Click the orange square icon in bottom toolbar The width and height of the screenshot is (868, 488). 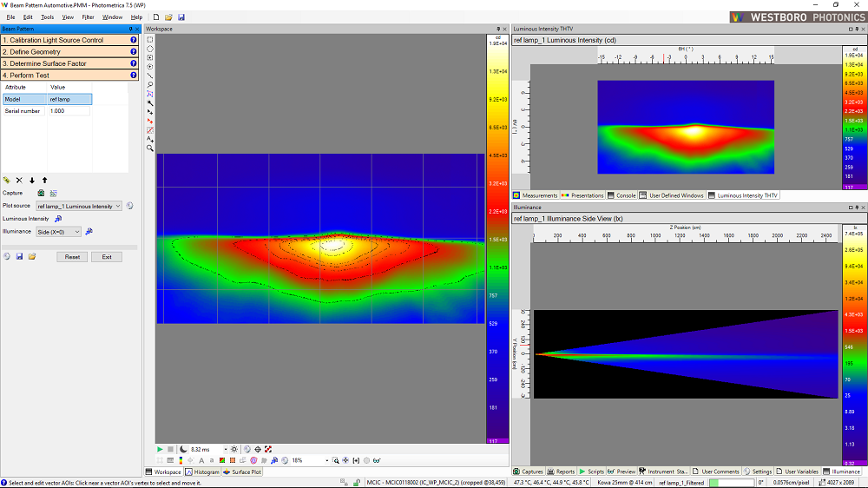[x=233, y=460]
